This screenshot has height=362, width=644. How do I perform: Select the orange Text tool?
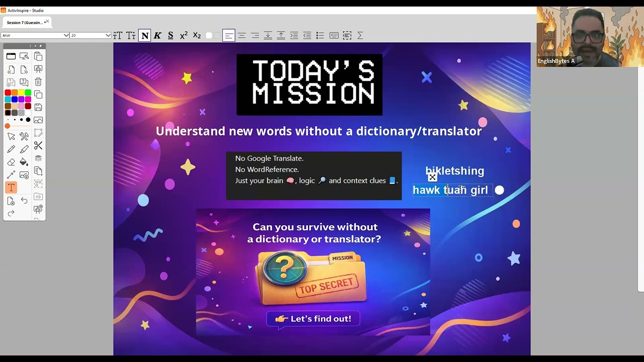point(11,188)
